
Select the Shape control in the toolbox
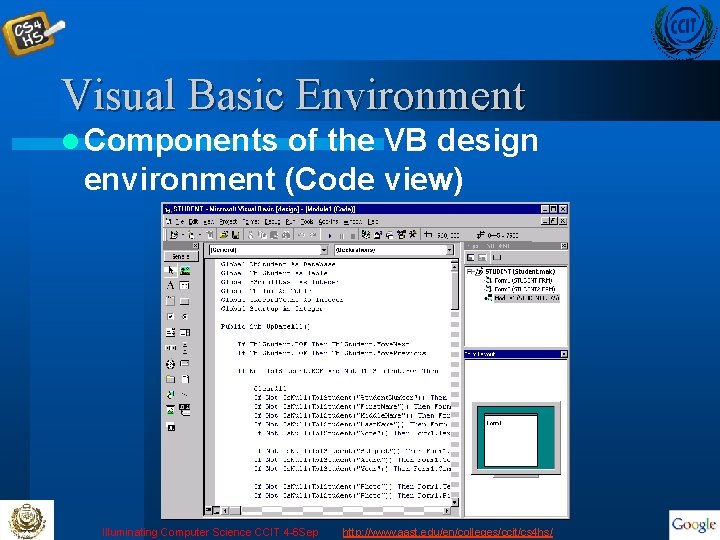pyautogui.click(x=170, y=394)
